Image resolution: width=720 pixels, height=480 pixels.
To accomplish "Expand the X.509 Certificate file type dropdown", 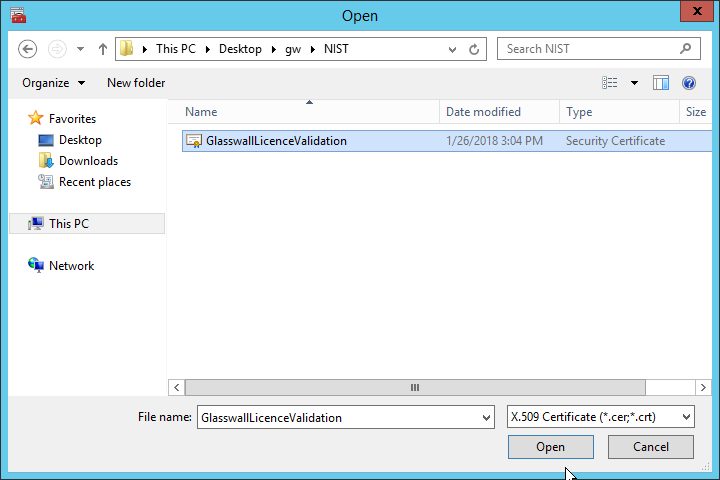I will [686, 417].
